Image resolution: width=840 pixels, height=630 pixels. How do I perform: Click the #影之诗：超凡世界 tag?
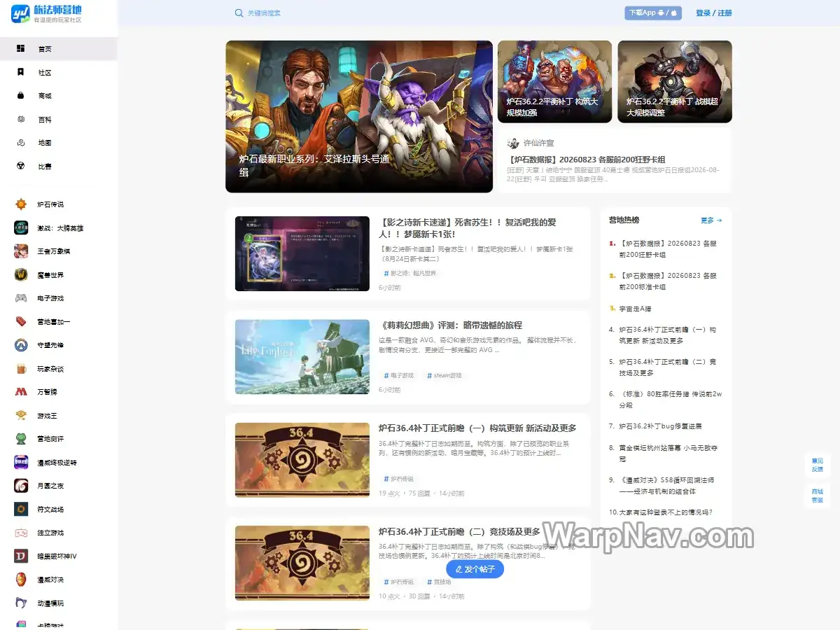click(x=410, y=273)
